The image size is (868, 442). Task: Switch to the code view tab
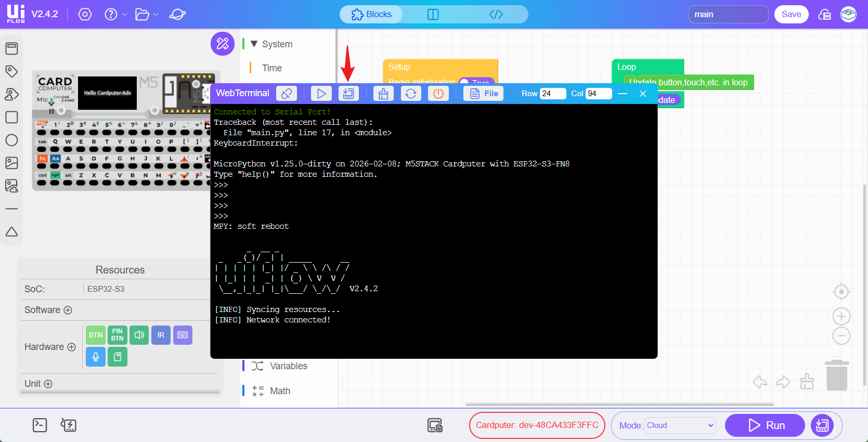[x=496, y=15]
